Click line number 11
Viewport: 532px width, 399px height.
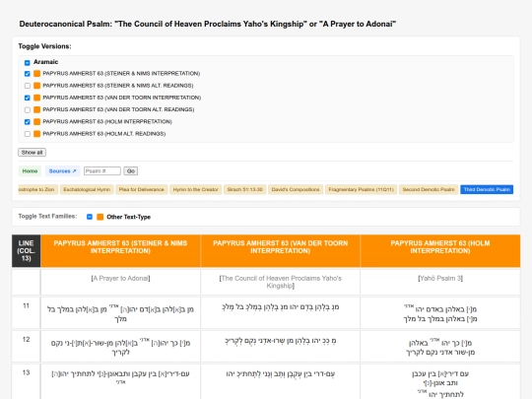pos(27,305)
